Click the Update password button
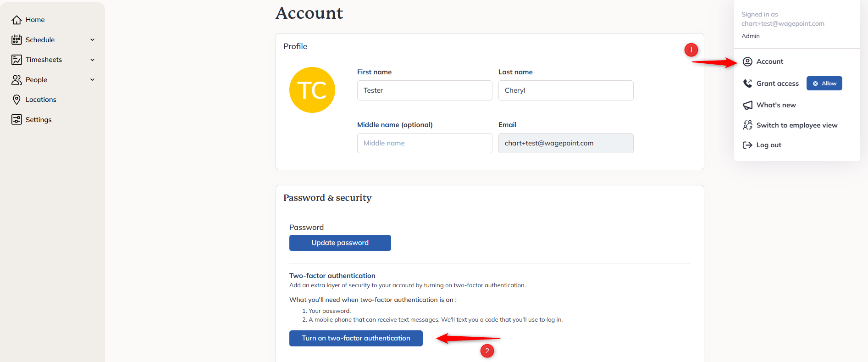 pos(340,243)
